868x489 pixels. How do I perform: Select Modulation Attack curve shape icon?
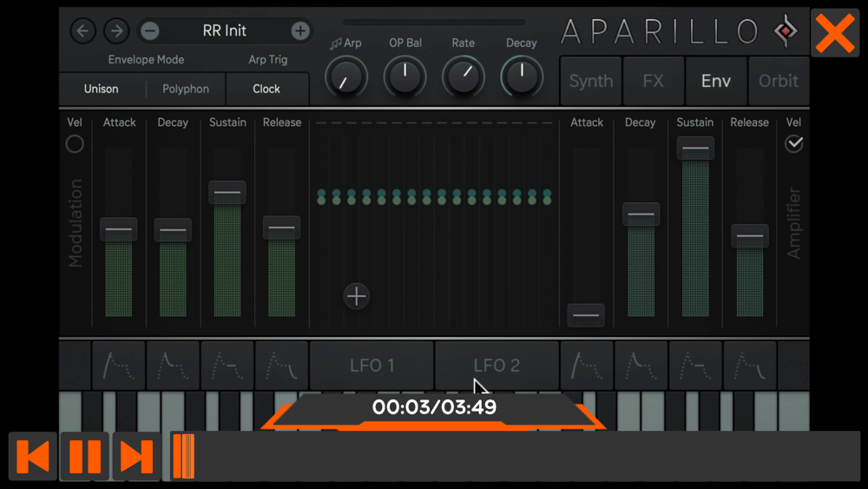[119, 366]
